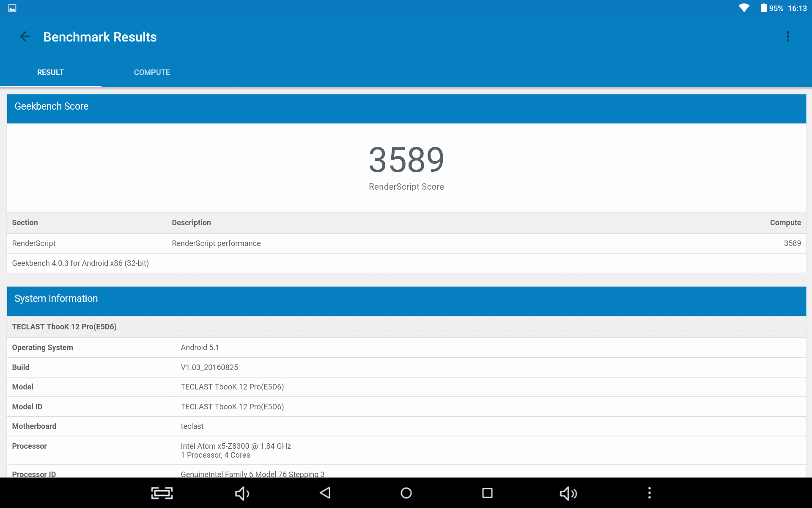Tap the 95% battery percentage
This screenshot has width=812, height=508.
coord(776,8)
